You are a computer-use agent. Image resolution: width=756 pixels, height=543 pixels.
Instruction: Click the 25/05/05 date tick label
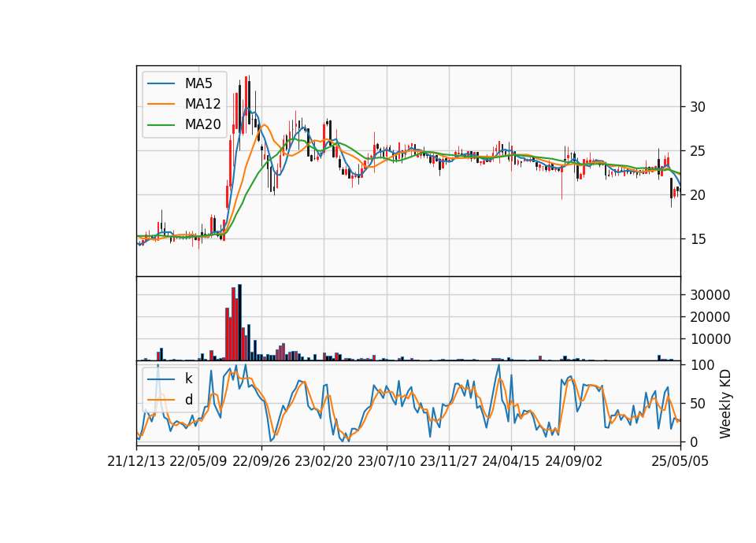click(x=680, y=462)
